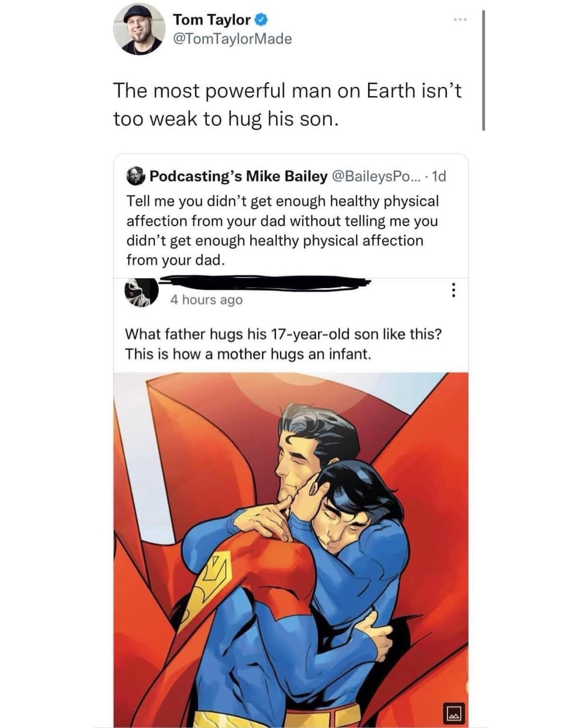Open the quoted 'Tell me you didn't get' tweet
This screenshot has height=728, width=582.
[282, 230]
